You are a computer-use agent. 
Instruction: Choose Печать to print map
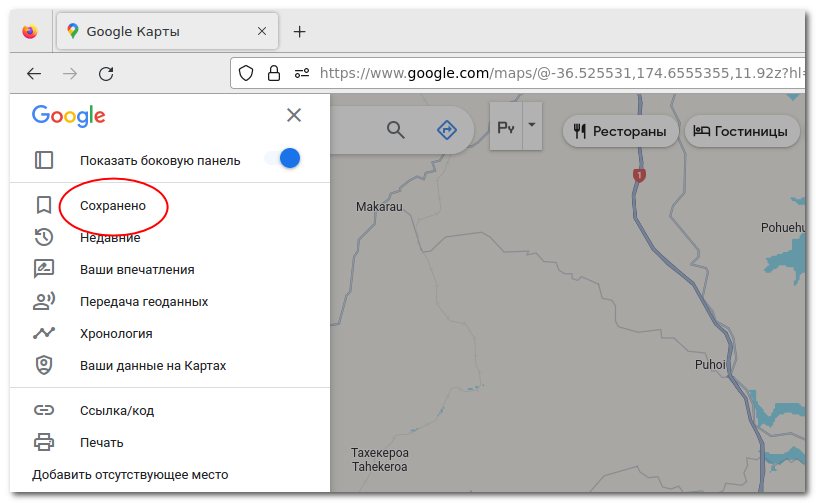pos(101,443)
